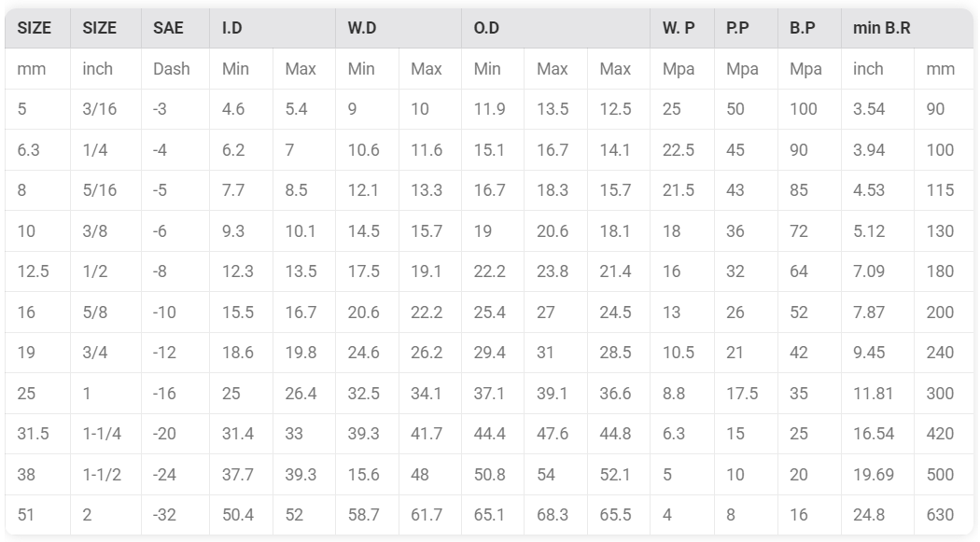The height and width of the screenshot is (542, 980).
Task: Click the 6.3 mm size cell
Action: [x=37, y=150]
